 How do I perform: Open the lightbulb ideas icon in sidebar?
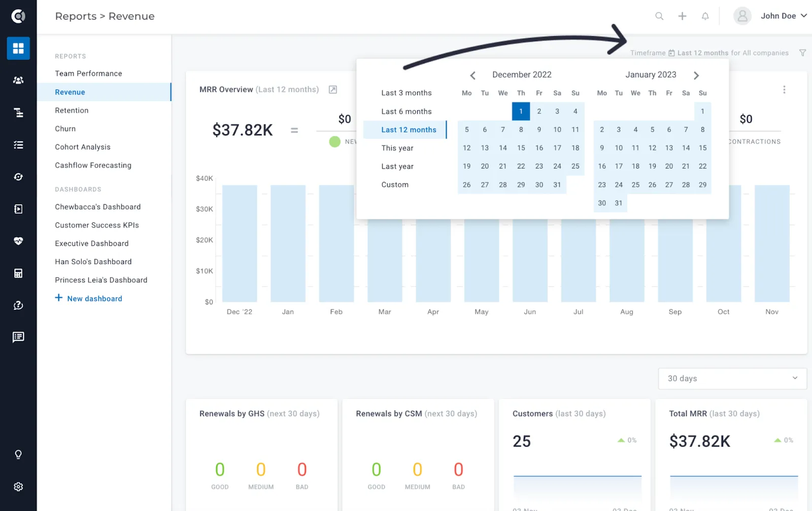(18, 455)
